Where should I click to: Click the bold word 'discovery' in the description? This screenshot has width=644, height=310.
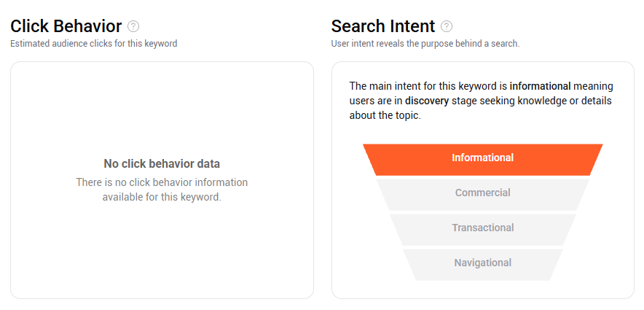[x=427, y=101]
